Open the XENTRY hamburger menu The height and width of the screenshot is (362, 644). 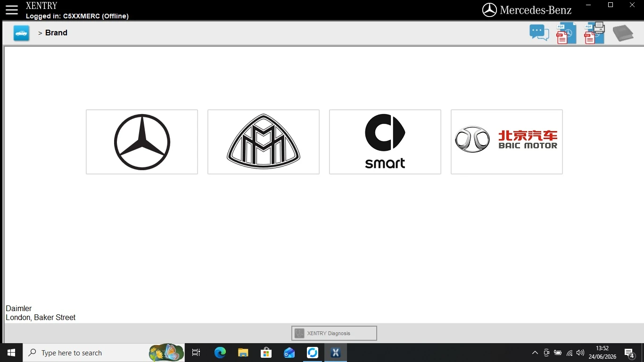12,9
